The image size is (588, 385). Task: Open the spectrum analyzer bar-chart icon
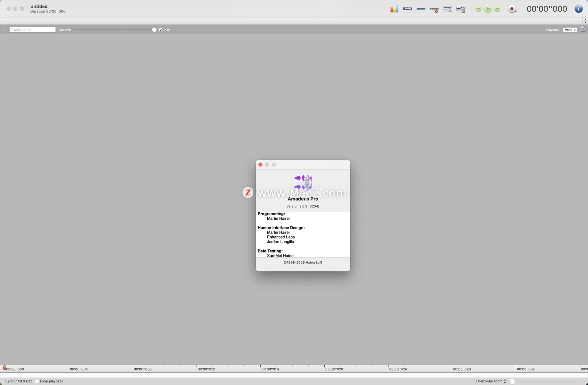(x=394, y=9)
